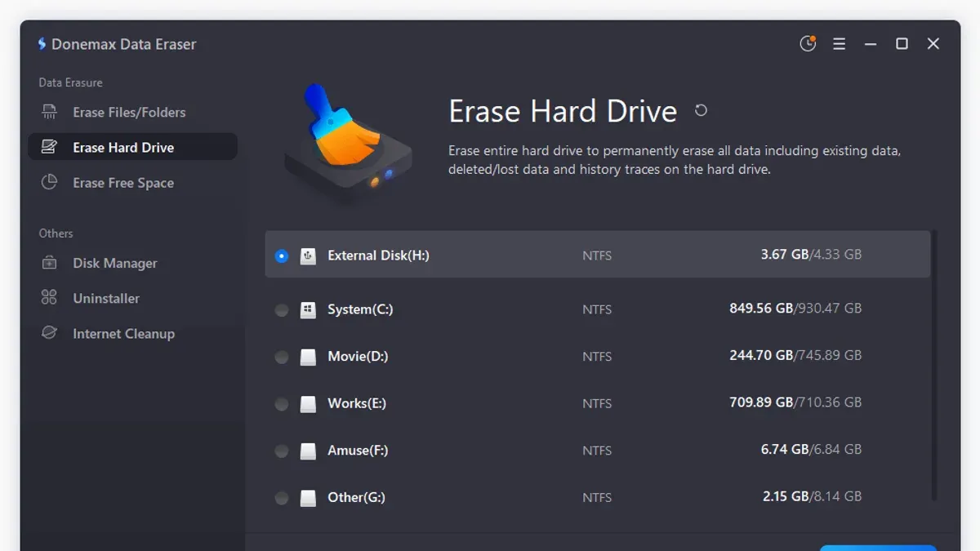Click the Donemax logo icon in title bar
980x551 pixels.
point(42,44)
